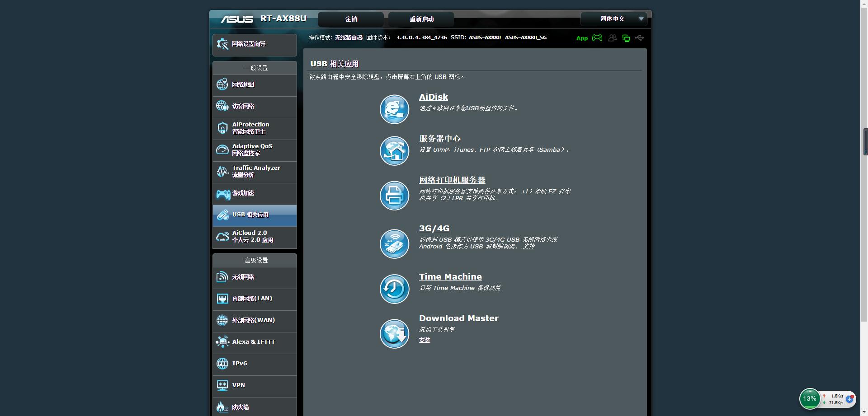Open the Time Machine title link
The height and width of the screenshot is (416, 868).
coord(450,277)
